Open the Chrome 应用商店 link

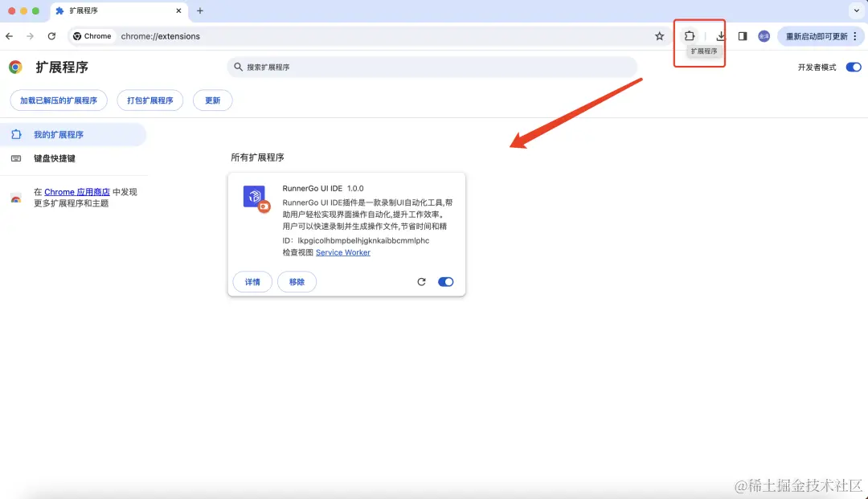(77, 192)
